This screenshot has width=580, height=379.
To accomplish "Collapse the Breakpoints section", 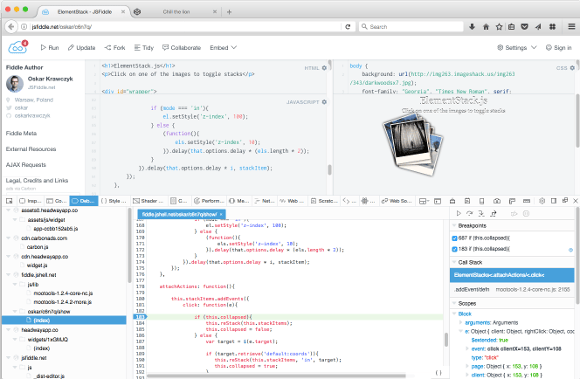I will [454, 226].
